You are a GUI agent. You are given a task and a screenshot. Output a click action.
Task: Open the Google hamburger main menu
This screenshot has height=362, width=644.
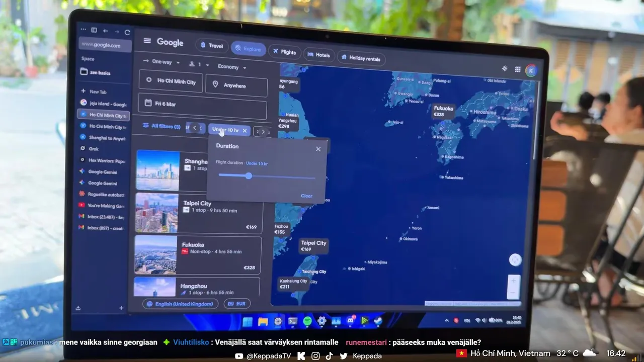click(x=147, y=41)
